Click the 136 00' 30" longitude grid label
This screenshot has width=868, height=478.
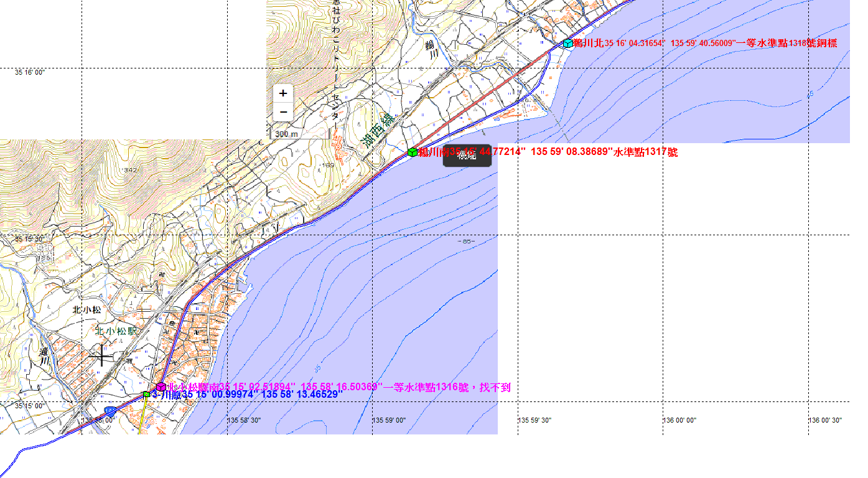[825, 421]
